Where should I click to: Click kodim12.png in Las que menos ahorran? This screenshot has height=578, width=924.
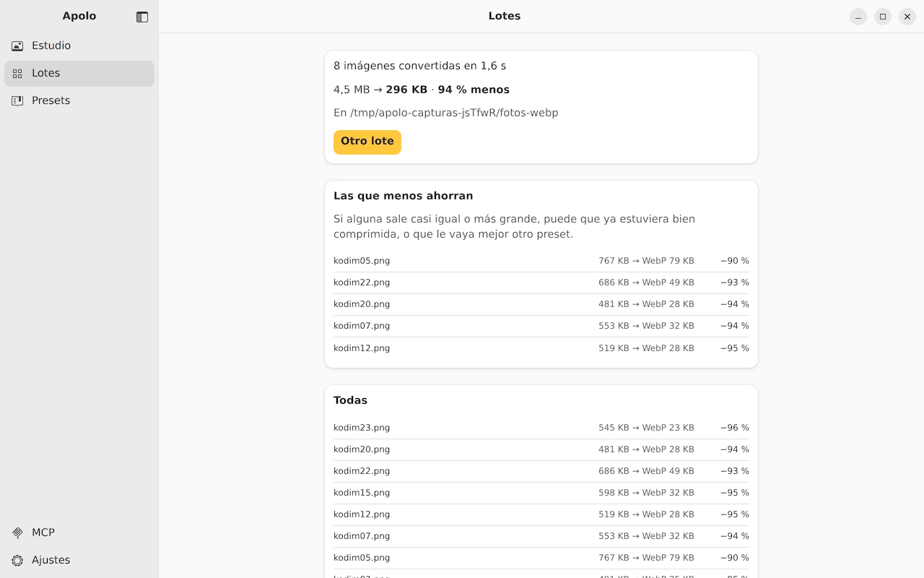point(541,348)
